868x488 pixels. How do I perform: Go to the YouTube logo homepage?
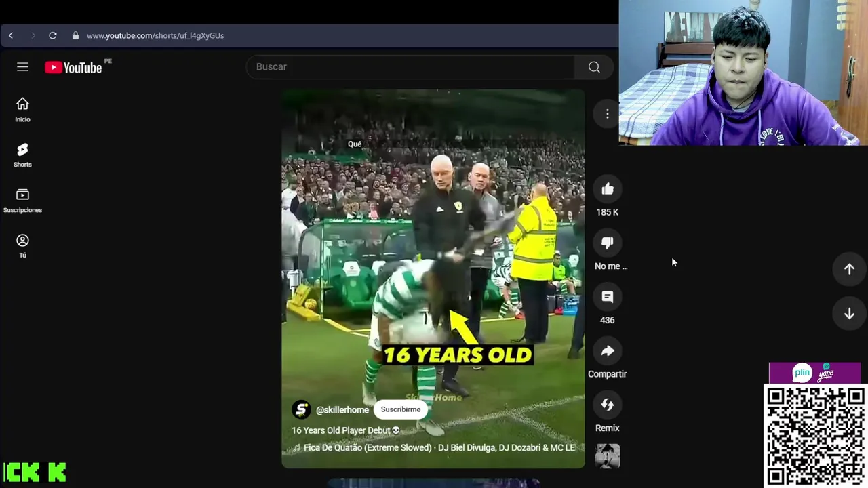click(x=73, y=67)
